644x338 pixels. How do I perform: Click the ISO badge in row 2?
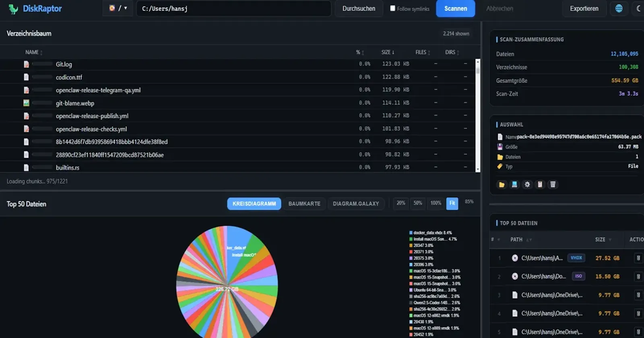pos(578,276)
